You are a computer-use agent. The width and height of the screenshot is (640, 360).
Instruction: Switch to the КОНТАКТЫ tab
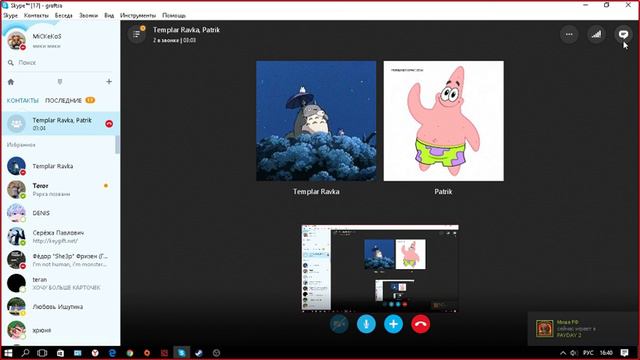click(x=23, y=100)
